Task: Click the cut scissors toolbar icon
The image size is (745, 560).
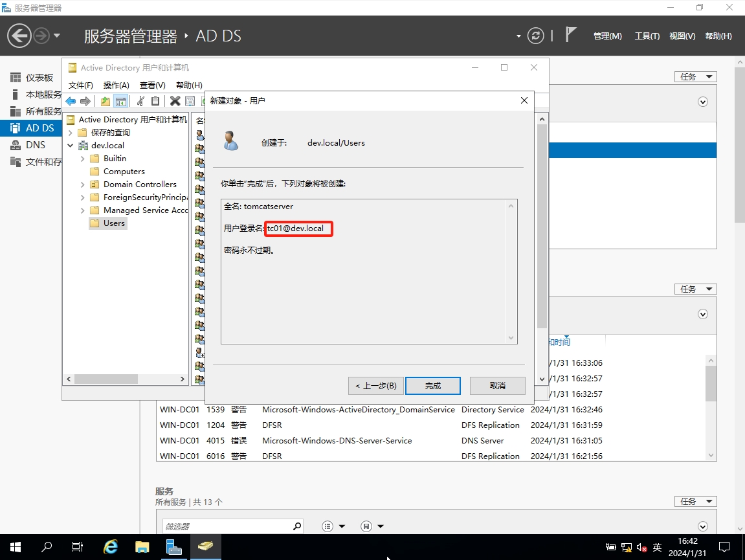Action: click(140, 101)
